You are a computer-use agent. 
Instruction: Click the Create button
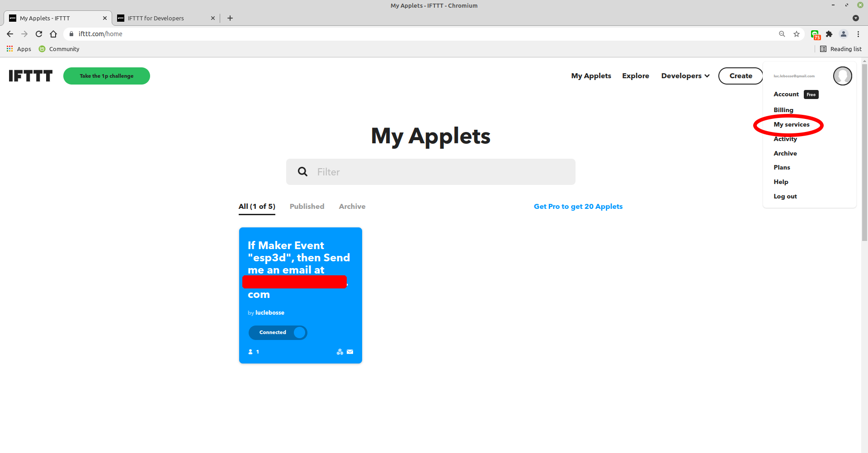tap(741, 76)
